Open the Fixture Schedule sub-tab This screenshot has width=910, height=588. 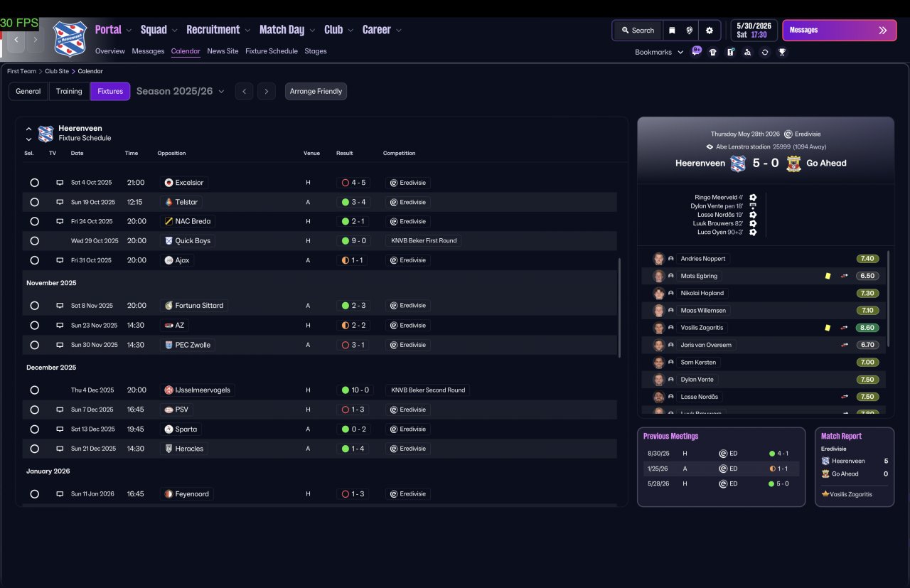272,51
